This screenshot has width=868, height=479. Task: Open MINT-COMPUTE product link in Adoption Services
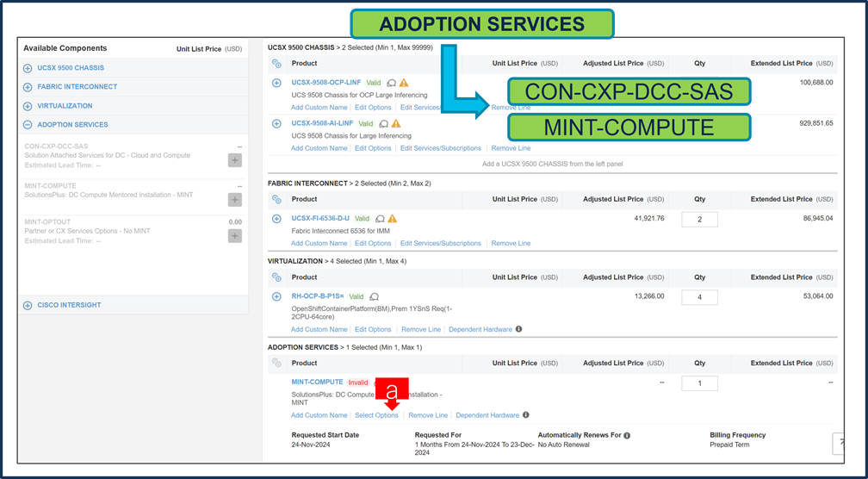tap(317, 383)
